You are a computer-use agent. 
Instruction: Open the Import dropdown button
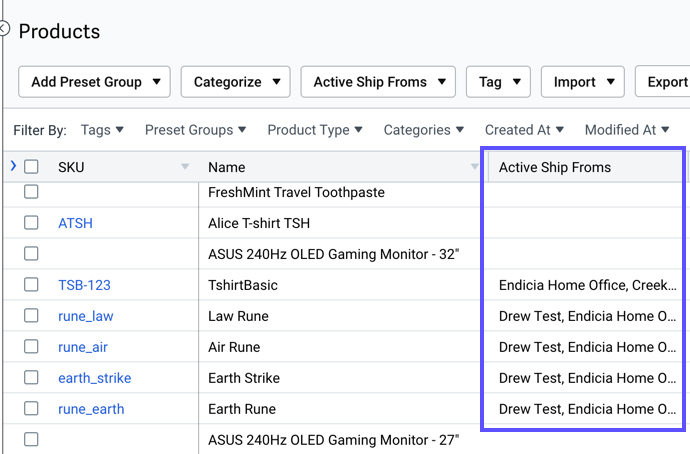point(583,82)
